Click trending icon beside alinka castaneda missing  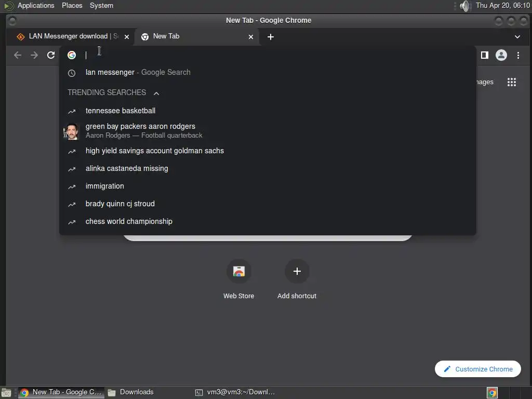(x=72, y=169)
